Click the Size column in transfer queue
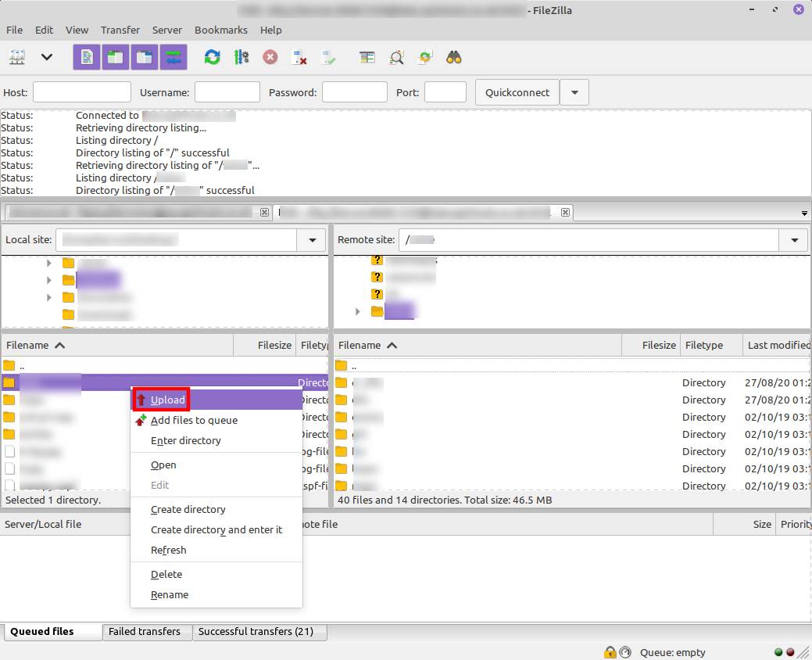Viewport: 812px width, 660px height. 744,524
